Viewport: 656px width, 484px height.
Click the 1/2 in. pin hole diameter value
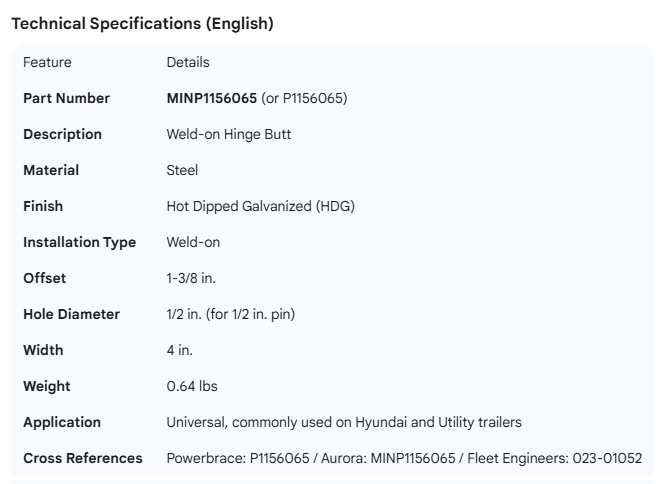click(x=230, y=314)
